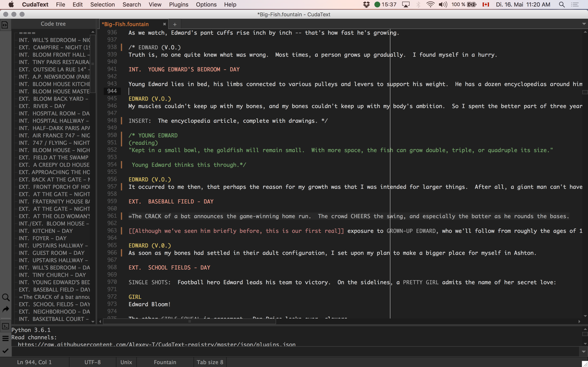The height and width of the screenshot is (367, 588).
Task: Click the UTF-8 encoding status field
Action: point(92,362)
